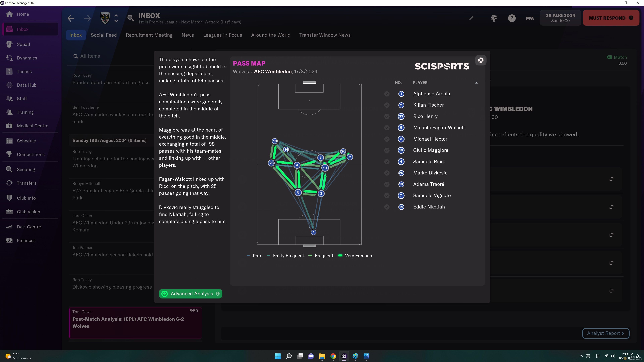Switch to the Social Feed tab
Viewport: 644px width, 362px height.
[104, 35]
